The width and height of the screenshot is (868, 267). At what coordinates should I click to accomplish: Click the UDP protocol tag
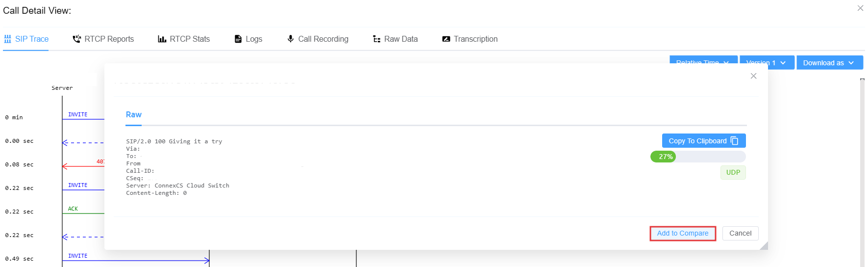point(733,172)
